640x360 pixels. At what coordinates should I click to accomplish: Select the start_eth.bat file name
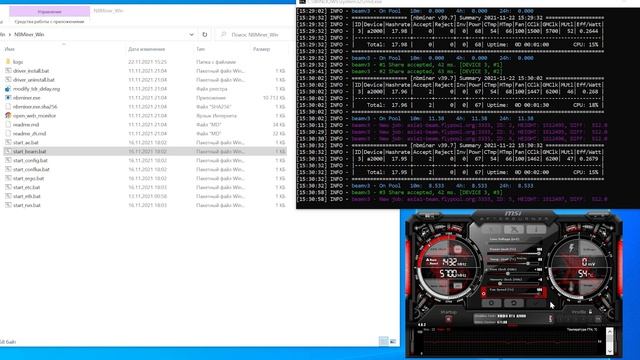click(27, 196)
